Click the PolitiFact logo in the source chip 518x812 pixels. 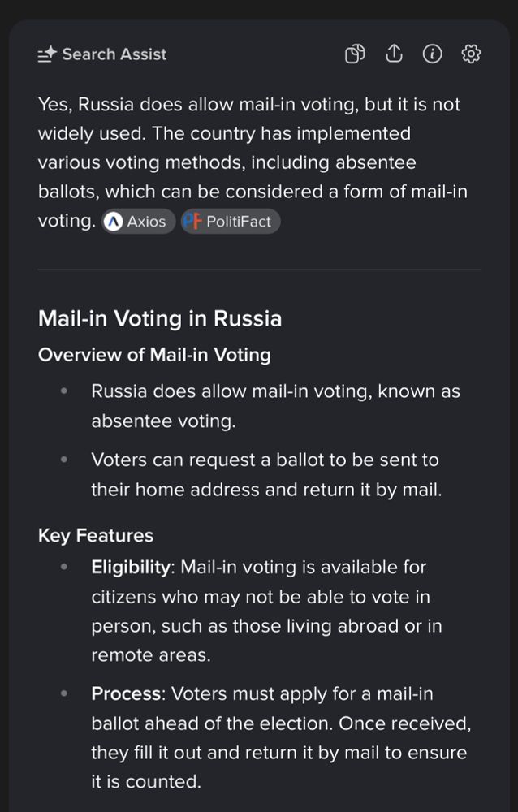(x=192, y=222)
